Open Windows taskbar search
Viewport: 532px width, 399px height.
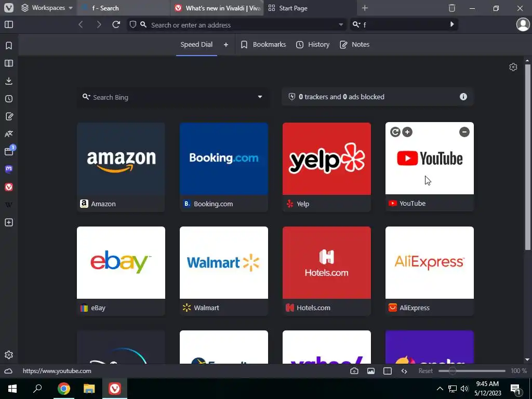click(37, 389)
